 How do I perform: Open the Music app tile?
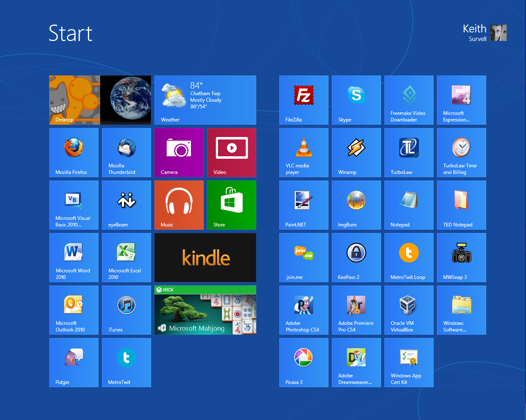[179, 205]
